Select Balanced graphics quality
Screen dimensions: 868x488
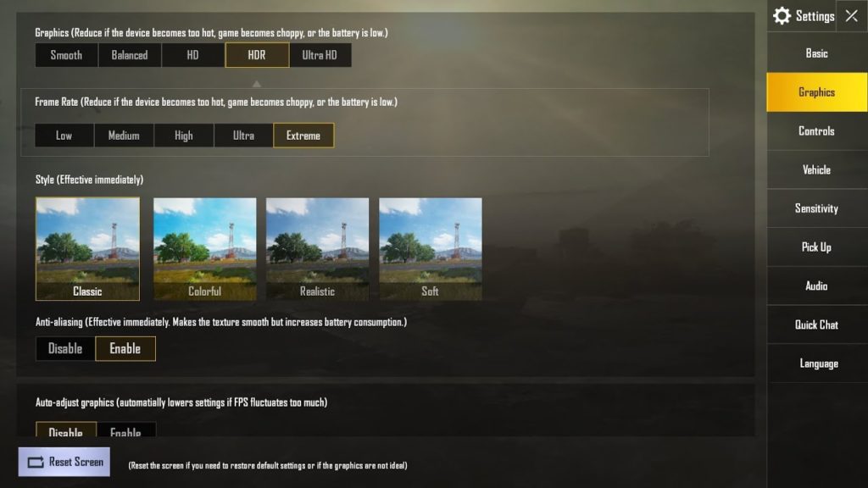tap(130, 55)
